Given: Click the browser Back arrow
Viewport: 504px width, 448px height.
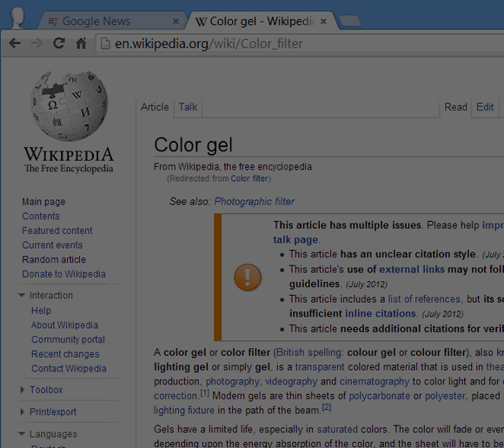Looking at the screenshot, I should coord(15,43).
